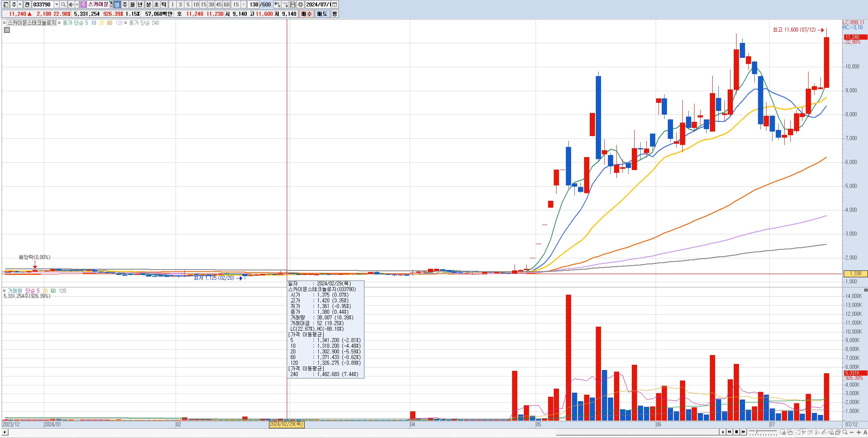The image size is (868, 438).
Task: Click the zoom magnifier icon at bottom right
Action: (845, 432)
